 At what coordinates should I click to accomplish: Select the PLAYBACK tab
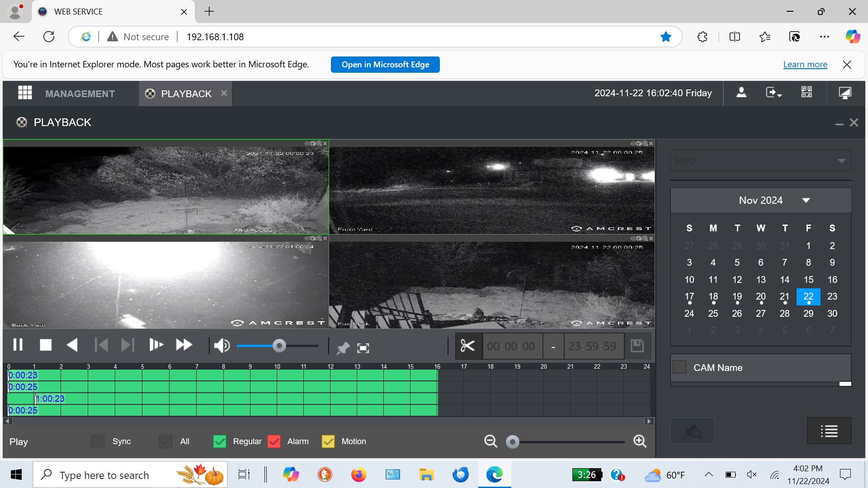pos(186,94)
